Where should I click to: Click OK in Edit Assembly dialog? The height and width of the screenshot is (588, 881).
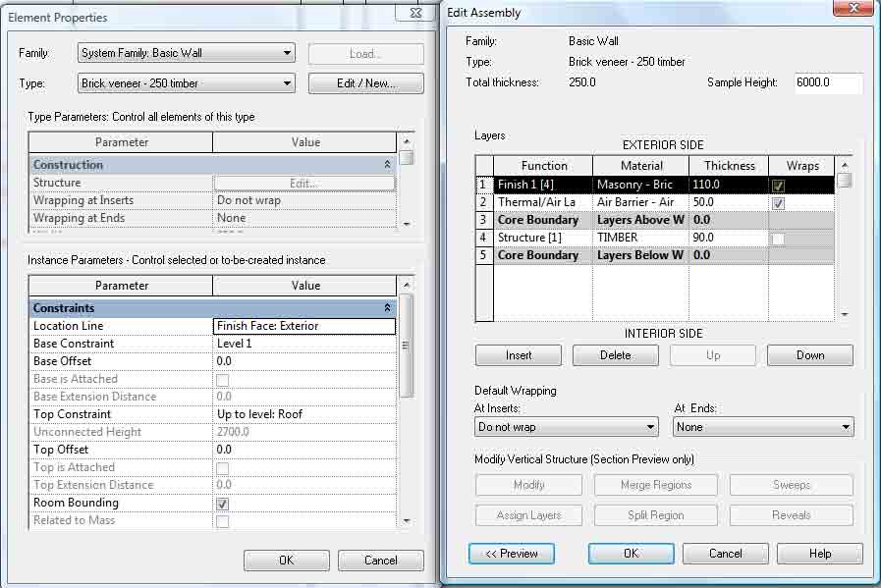[x=631, y=554]
